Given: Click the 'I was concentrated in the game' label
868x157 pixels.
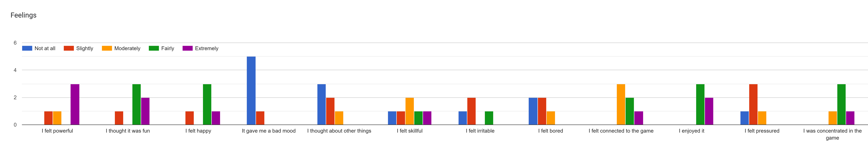Looking at the screenshot, I should click(x=832, y=134).
